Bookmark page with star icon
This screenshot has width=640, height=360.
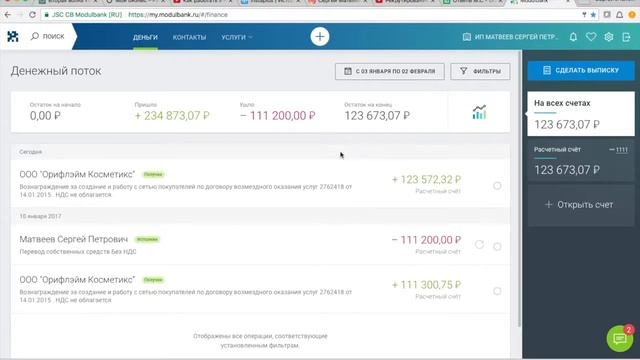(593, 15)
